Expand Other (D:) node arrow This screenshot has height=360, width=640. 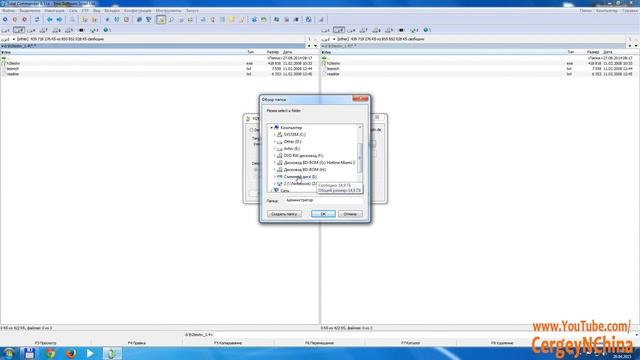coord(275,142)
